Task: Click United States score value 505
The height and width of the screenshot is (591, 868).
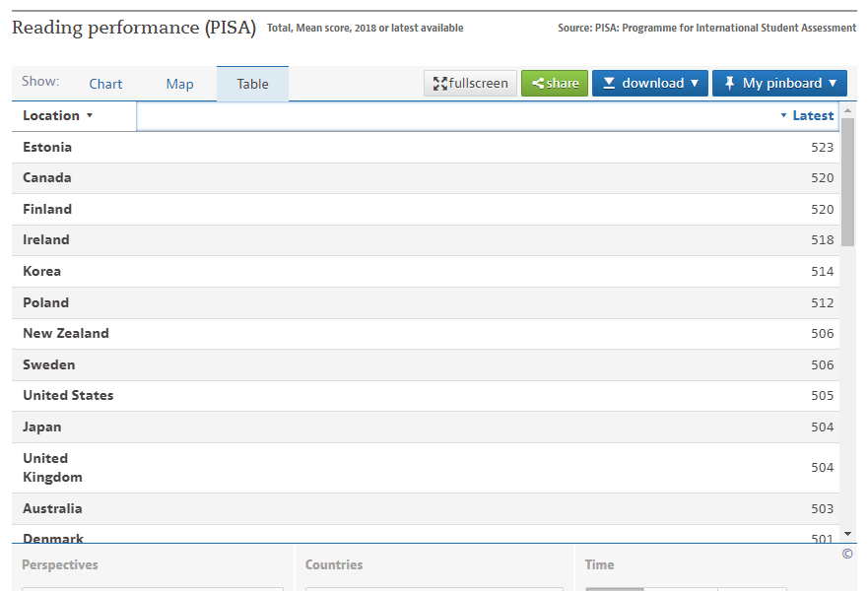Action: (x=822, y=395)
